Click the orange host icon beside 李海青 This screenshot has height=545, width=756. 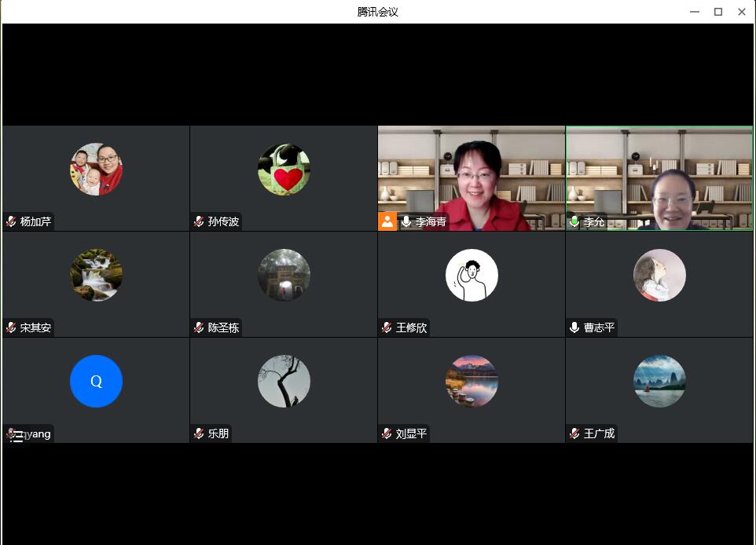tap(387, 221)
